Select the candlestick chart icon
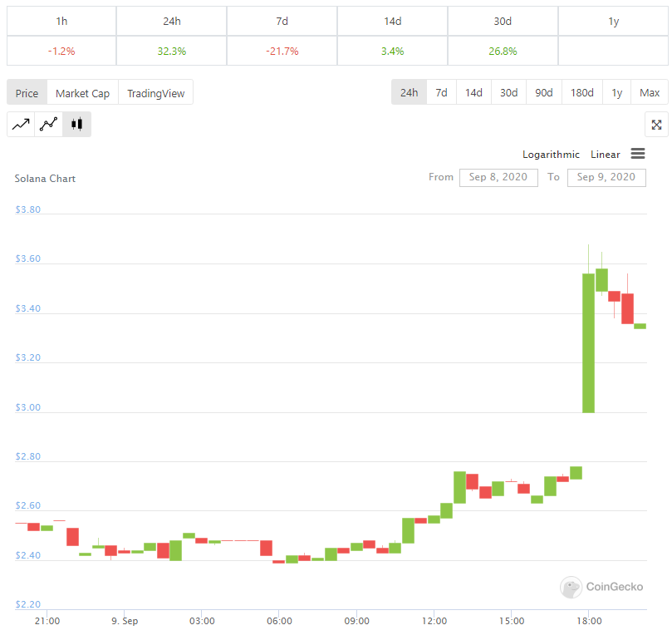Screen dimensions: 672x640 pyautogui.click(x=76, y=124)
